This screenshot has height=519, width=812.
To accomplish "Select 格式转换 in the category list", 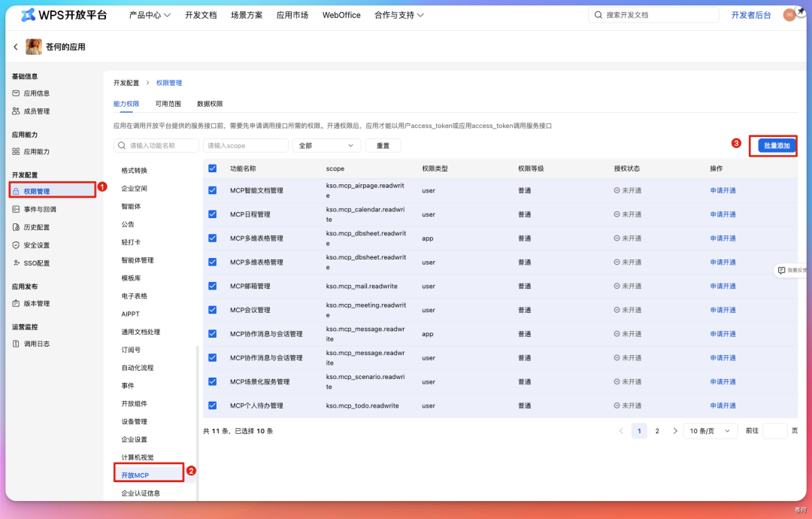I will [x=134, y=171].
